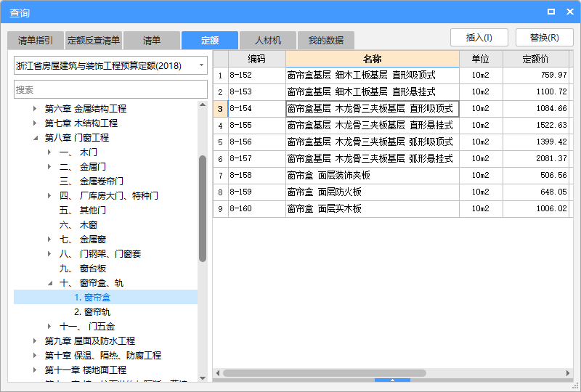Viewport: 581px width, 392px height.
Task: Expand the 一、木门 node
Action: (49, 152)
